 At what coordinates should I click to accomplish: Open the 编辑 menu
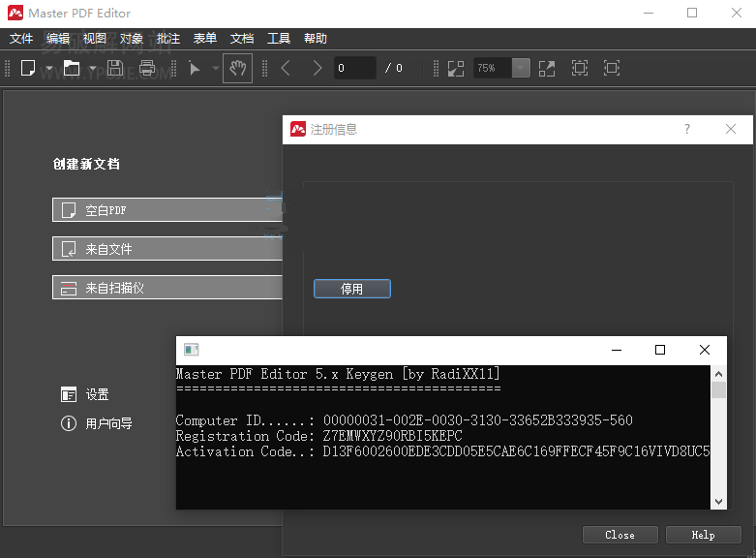(58, 38)
